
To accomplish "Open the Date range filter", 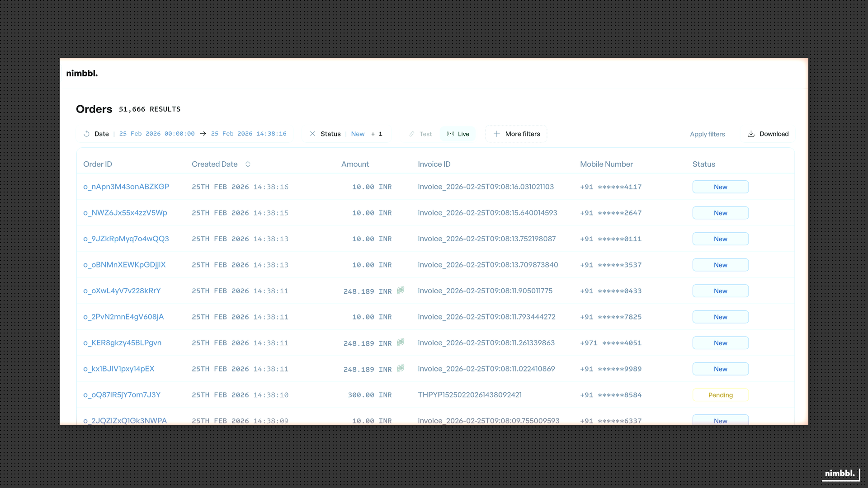I will [x=102, y=134].
